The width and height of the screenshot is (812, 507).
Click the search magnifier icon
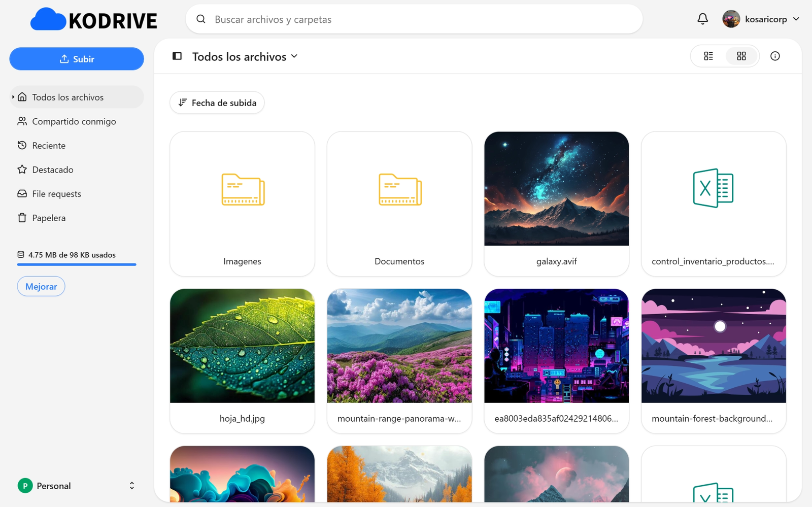[x=201, y=19]
